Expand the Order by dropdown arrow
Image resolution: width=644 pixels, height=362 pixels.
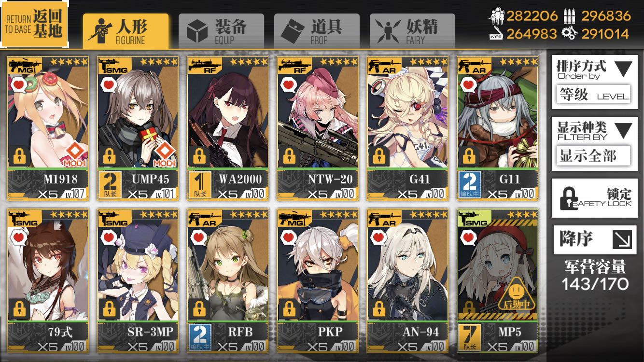(x=623, y=69)
